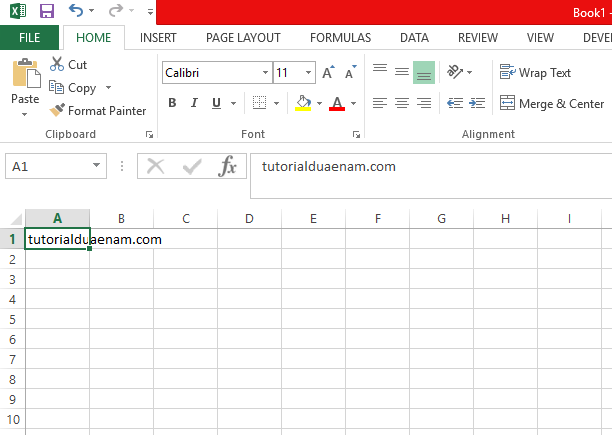
Task: Open borders dropdown arrow
Action: [x=276, y=103]
